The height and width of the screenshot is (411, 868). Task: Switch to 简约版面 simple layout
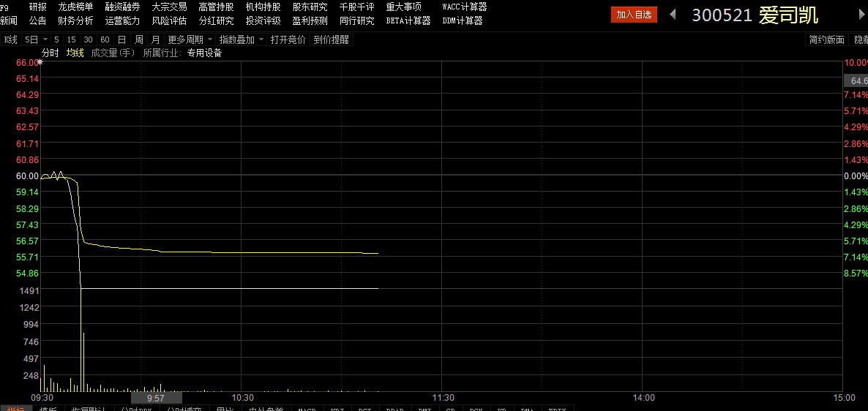pos(826,39)
